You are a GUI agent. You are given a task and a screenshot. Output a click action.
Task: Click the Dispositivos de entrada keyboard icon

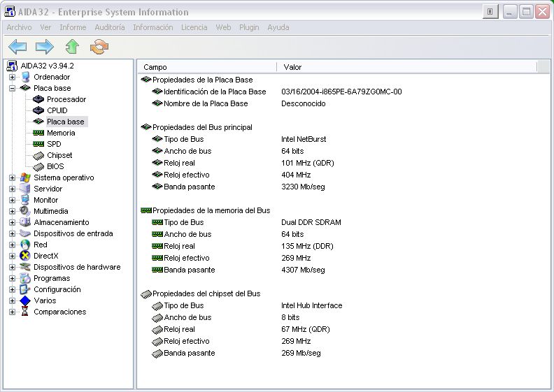(25, 233)
